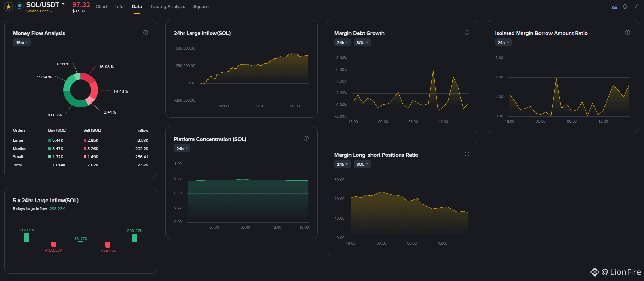Open the 24h dropdown in Platform Concentration
This screenshot has height=281, width=644.
[x=182, y=149]
